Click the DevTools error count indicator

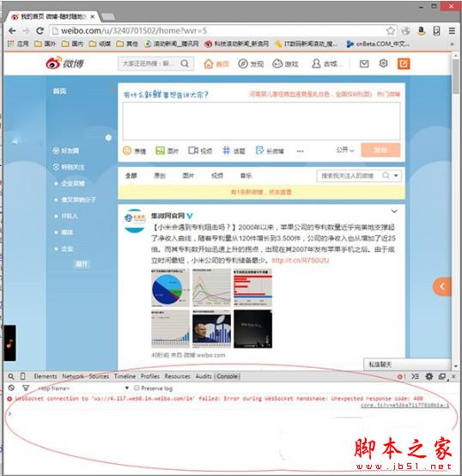[x=401, y=376]
